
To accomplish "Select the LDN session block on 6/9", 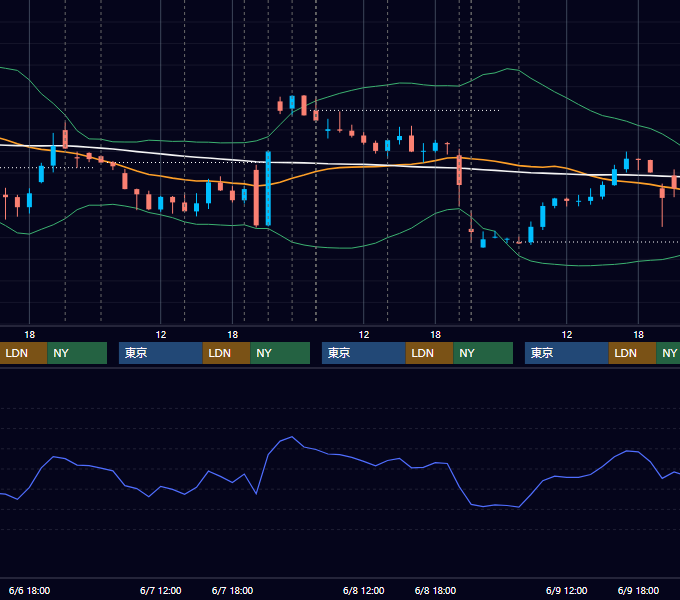I will (x=632, y=353).
